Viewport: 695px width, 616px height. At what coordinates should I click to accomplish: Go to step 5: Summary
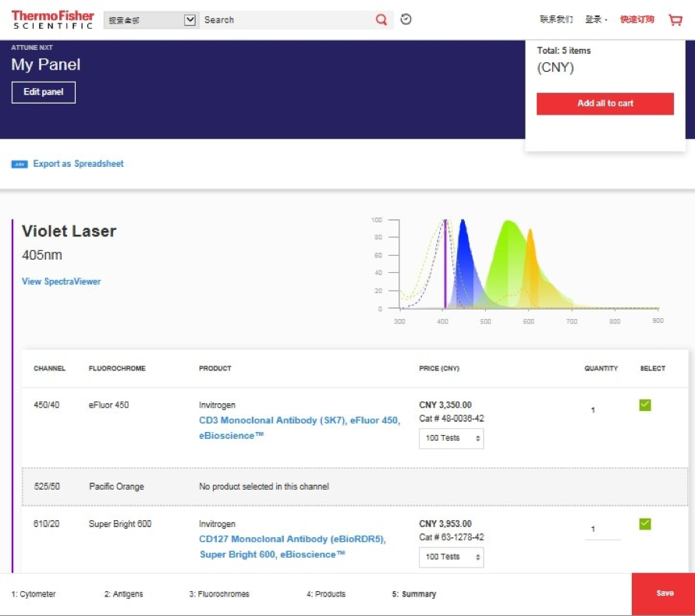414,594
